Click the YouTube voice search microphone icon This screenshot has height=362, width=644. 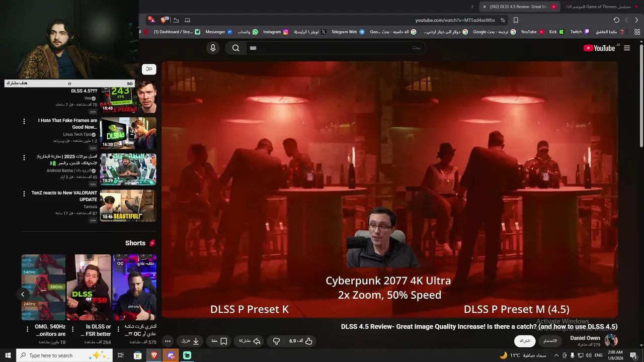213,48
